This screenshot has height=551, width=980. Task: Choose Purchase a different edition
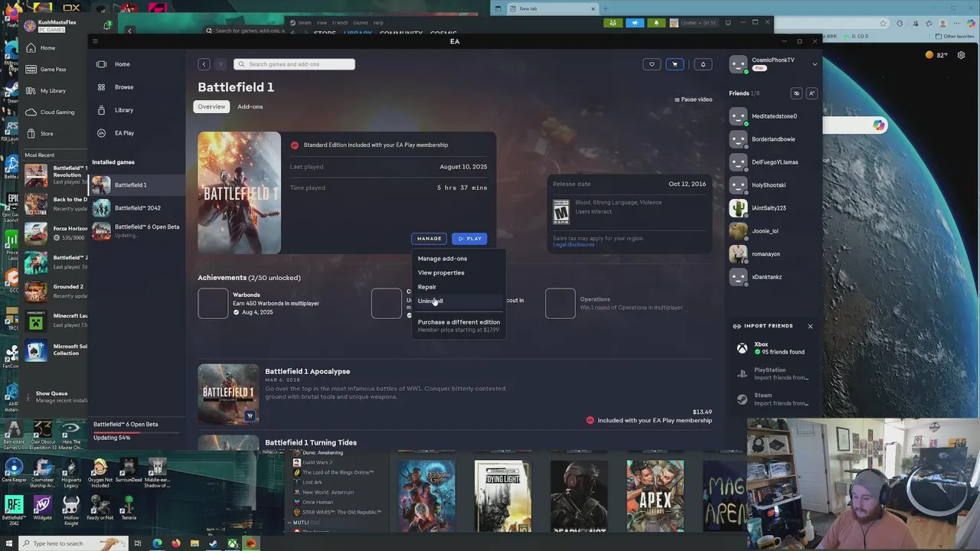click(459, 325)
